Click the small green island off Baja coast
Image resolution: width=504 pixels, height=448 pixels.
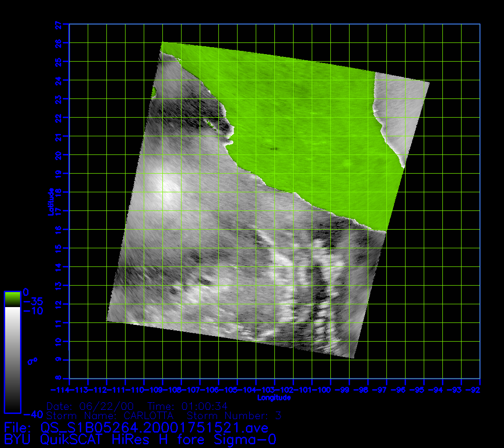point(154,91)
